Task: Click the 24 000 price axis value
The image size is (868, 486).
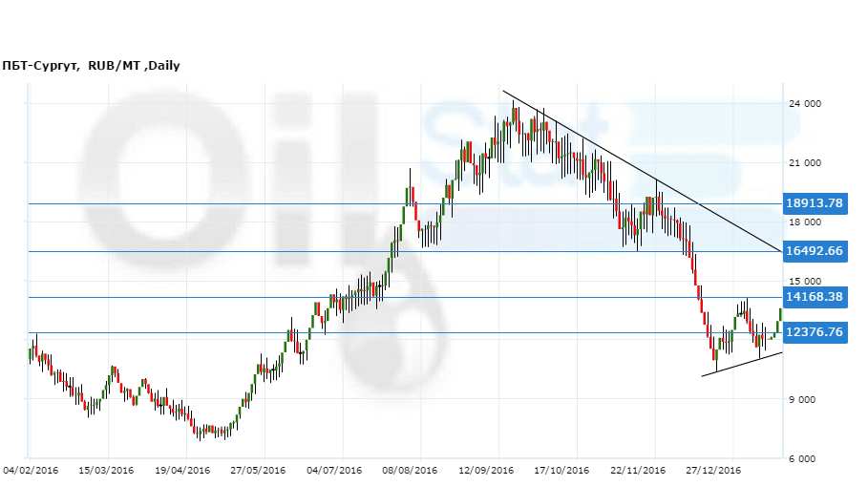Action: 804,104
